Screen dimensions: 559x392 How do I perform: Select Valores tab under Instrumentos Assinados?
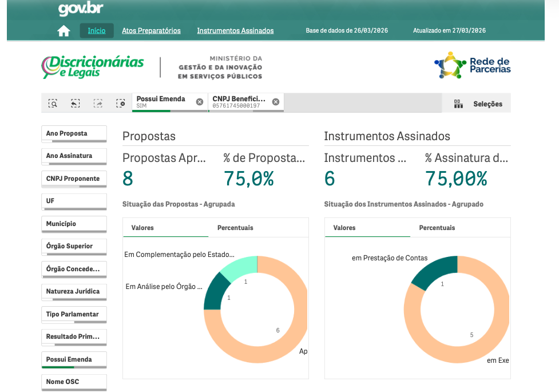tap(344, 228)
